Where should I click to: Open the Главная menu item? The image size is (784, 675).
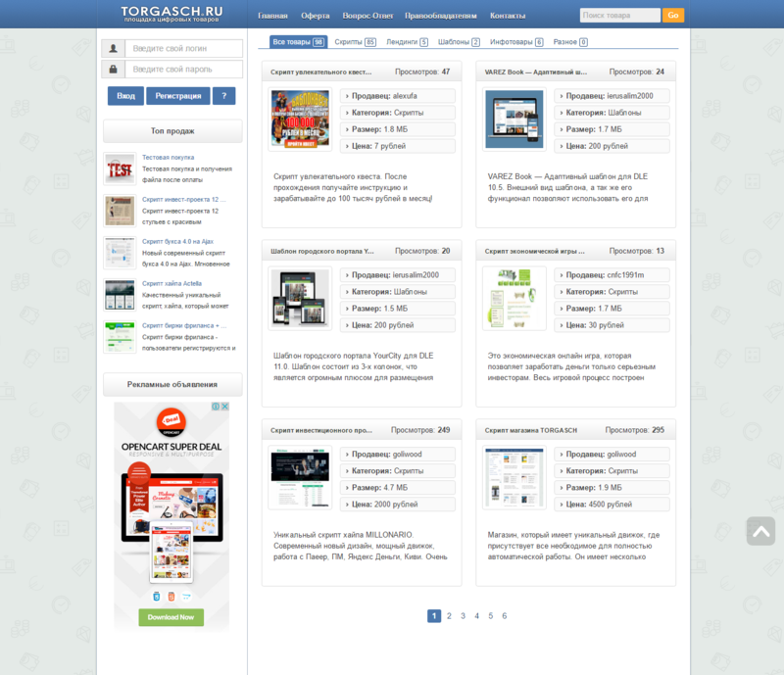coord(272,16)
